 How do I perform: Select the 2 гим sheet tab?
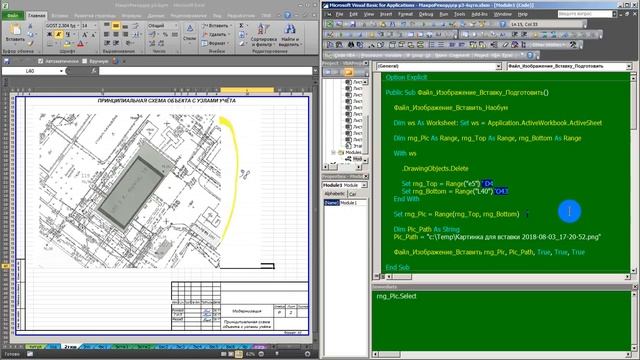(x=70, y=347)
